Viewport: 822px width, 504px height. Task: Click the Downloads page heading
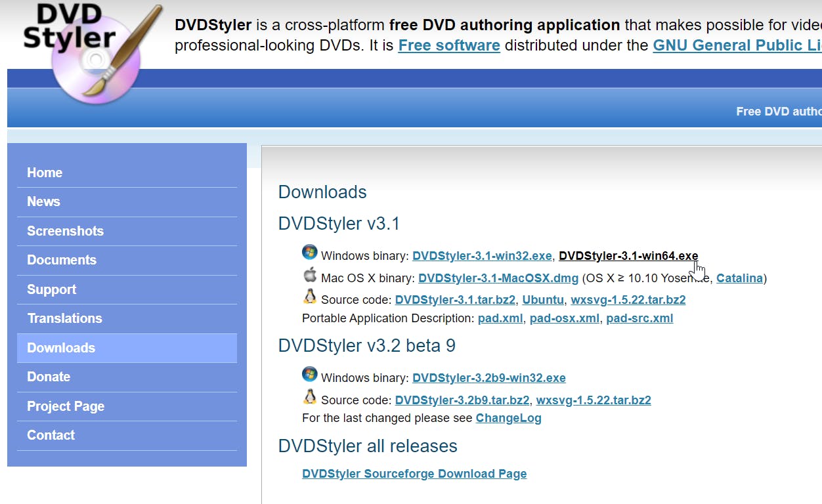(322, 192)
